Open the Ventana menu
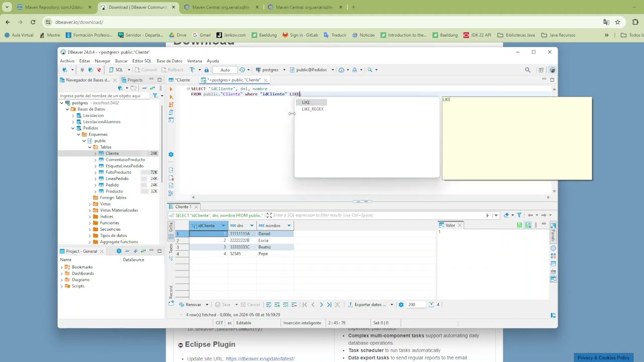This screenshot has height=362, width=644. 194,61
